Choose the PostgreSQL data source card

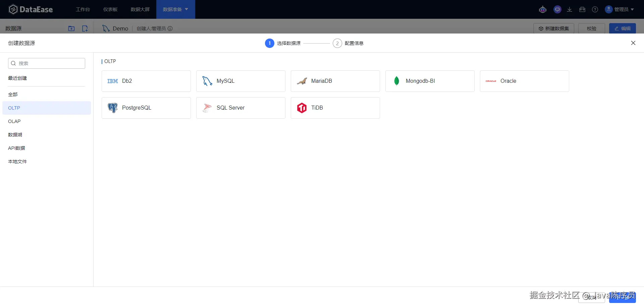tap(146, 108)
